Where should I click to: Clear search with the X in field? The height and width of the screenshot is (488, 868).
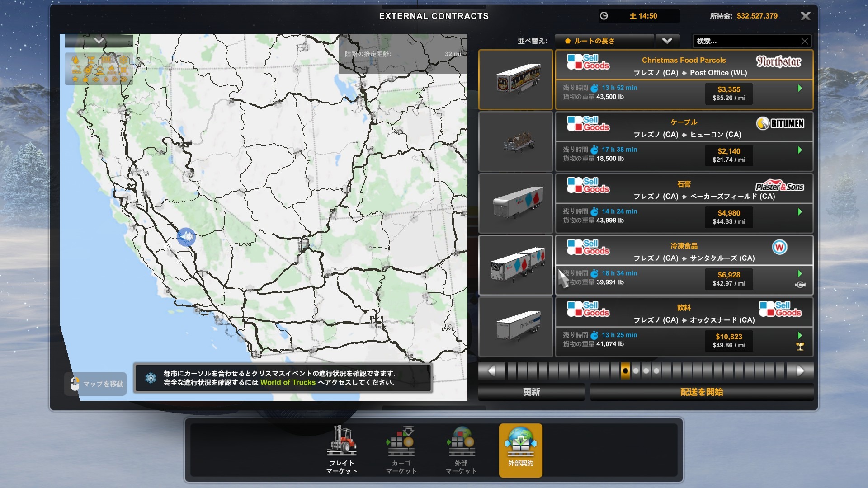[804, 41]
